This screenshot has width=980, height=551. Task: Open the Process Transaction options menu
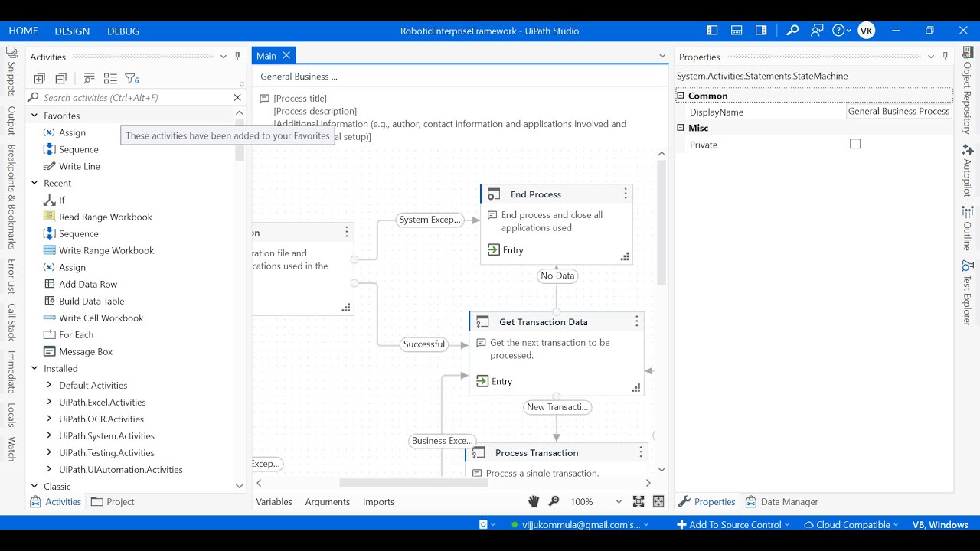(x=641, y=452)
